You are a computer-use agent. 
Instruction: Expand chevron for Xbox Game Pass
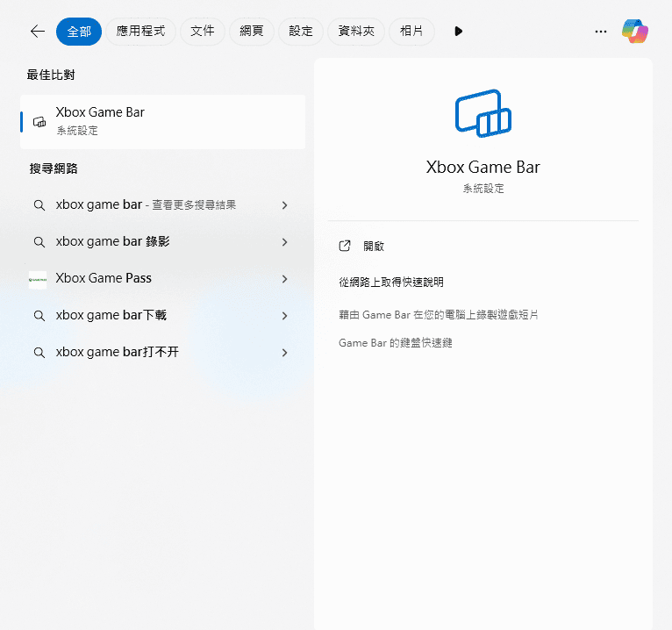click(284, 279)
